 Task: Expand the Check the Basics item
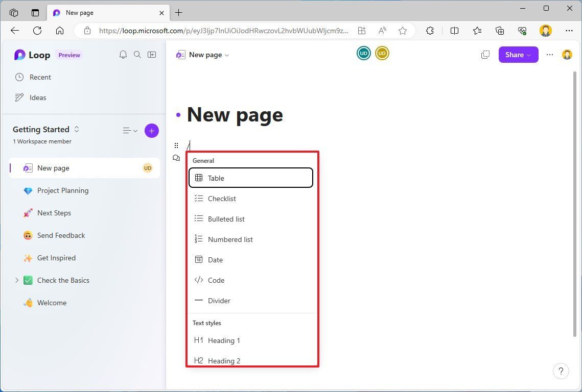click(x=16, y=280)
